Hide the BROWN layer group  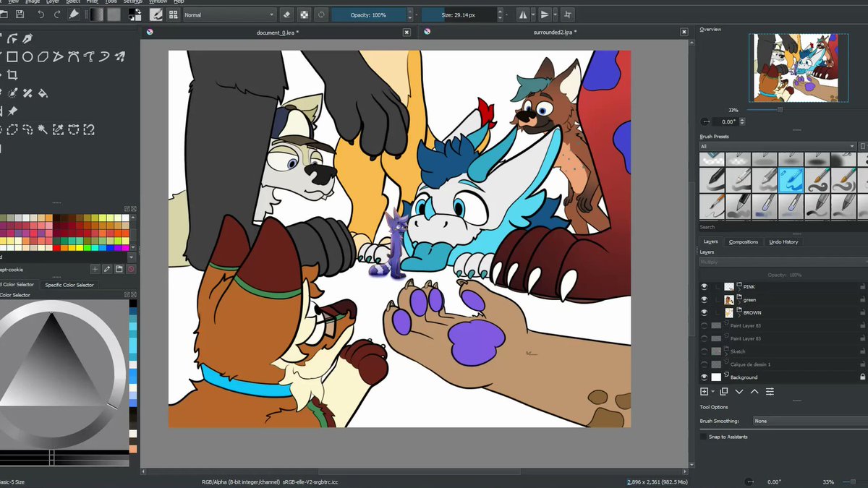pyautogui.click(x=705, y=312)
